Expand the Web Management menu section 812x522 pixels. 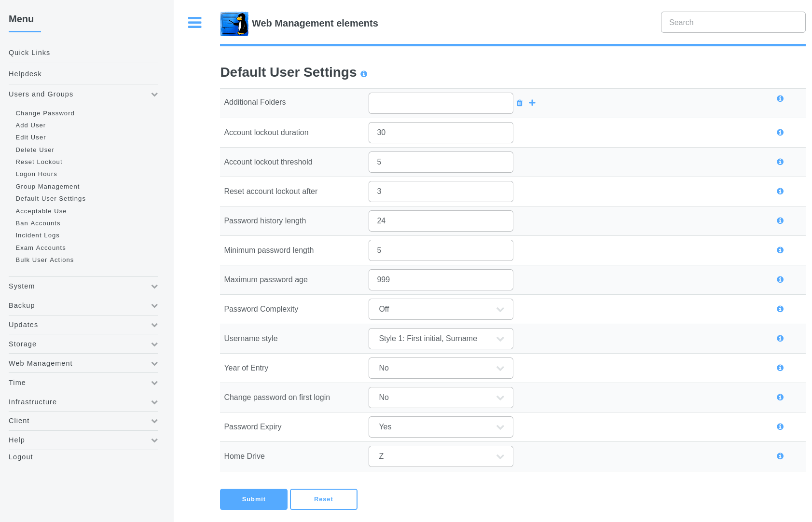coord(83,364)
